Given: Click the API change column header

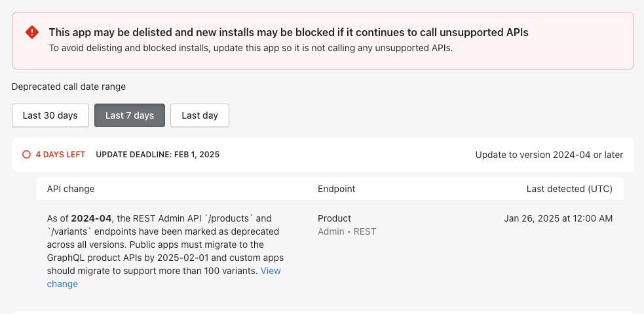Looking at the screenshot, I should coord(71,189).
